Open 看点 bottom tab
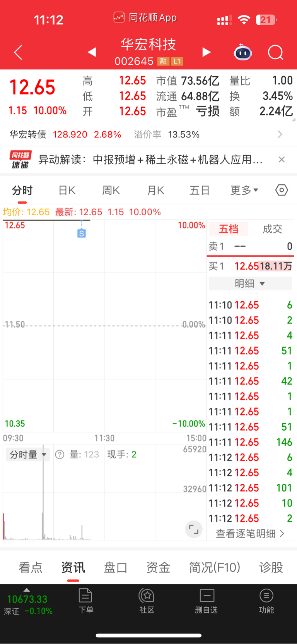 click(x=30, y=567)
